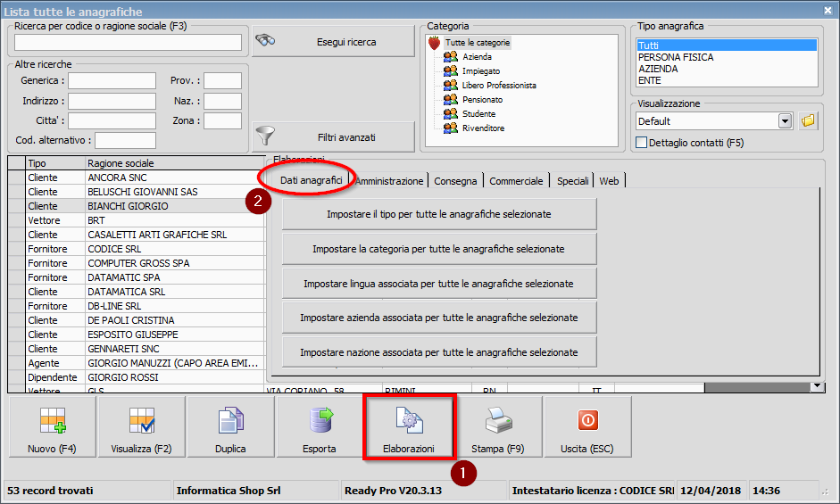Switch to the Dati anagrafici tab
This screenshot has width=840, height=504.
click(x=312, y=180)
